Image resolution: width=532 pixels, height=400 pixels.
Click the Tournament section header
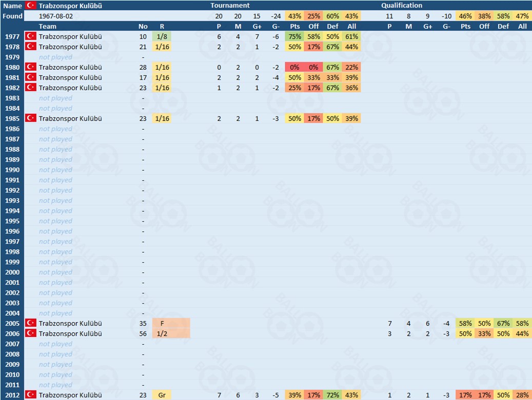pyautogui.click(x=230, y=5)
